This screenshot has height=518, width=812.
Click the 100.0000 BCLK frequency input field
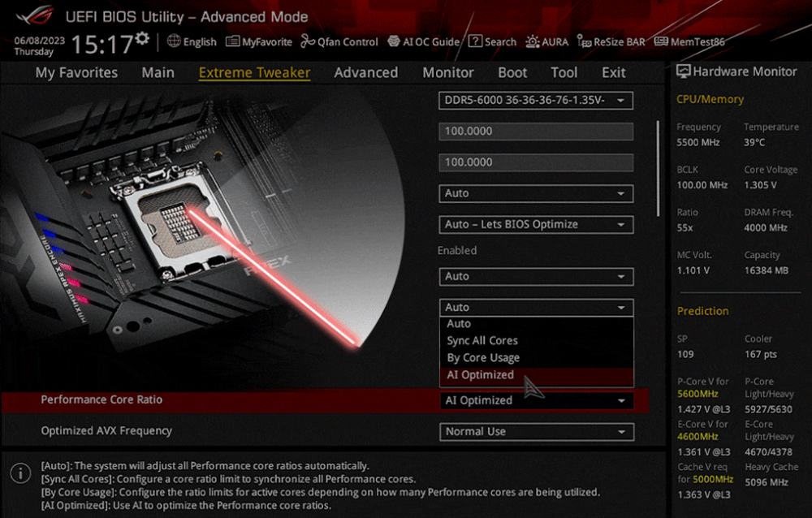click(x=536, y=131)
